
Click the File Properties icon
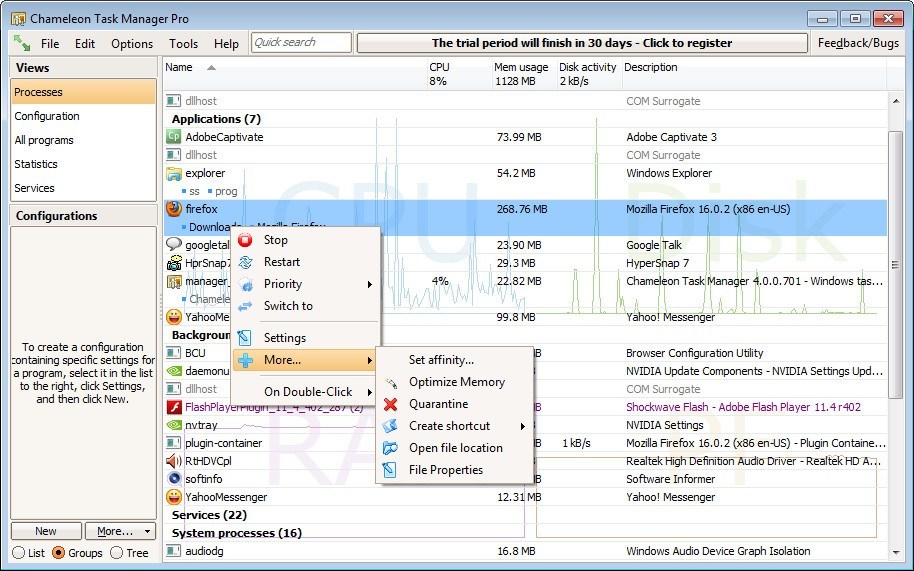391,470
